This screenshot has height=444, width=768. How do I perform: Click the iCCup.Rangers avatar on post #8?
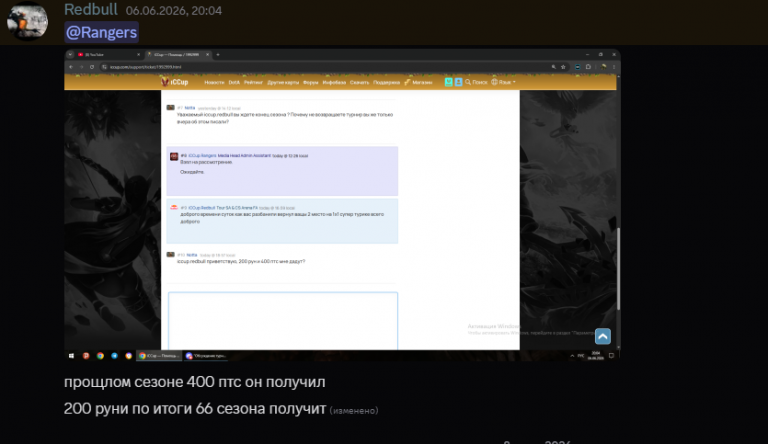[174, 156]
